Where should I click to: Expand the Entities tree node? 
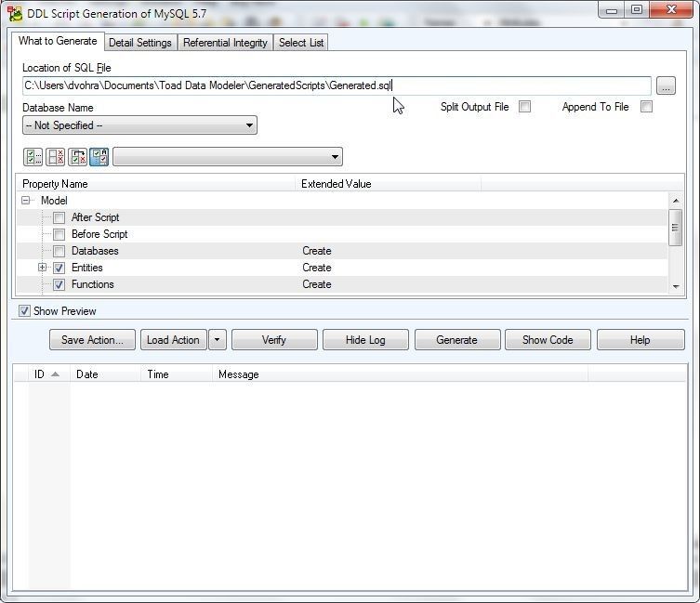[x=43, y=268]
